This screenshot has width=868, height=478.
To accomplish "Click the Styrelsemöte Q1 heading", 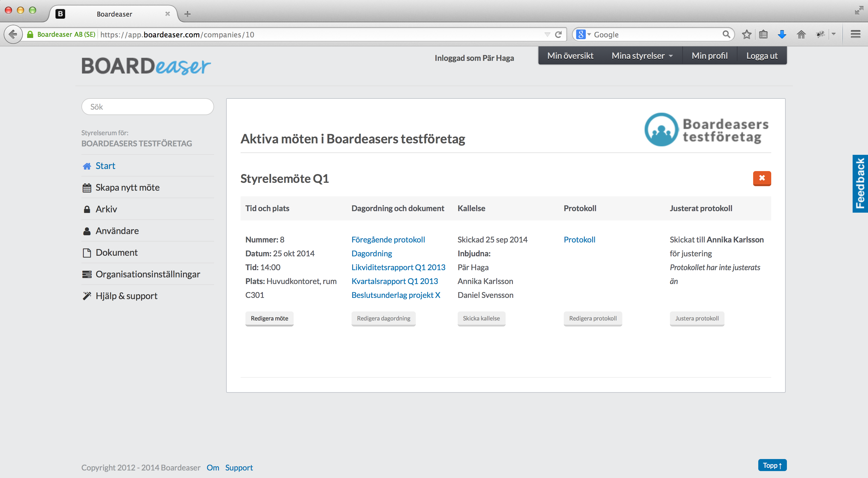I will pyautogui.click(x=284, y=178).
